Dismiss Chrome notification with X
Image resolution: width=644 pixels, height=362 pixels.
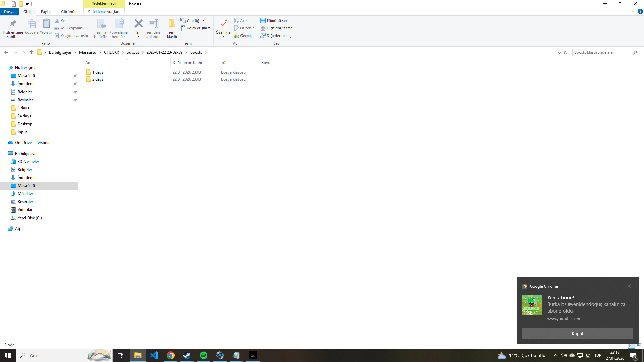coord(629,286)
